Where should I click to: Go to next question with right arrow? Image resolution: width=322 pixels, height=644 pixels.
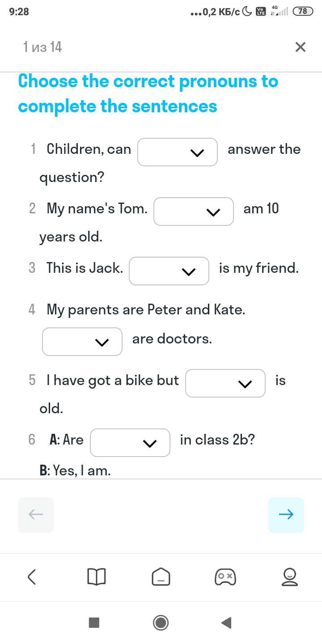click(x=286, y=515)
